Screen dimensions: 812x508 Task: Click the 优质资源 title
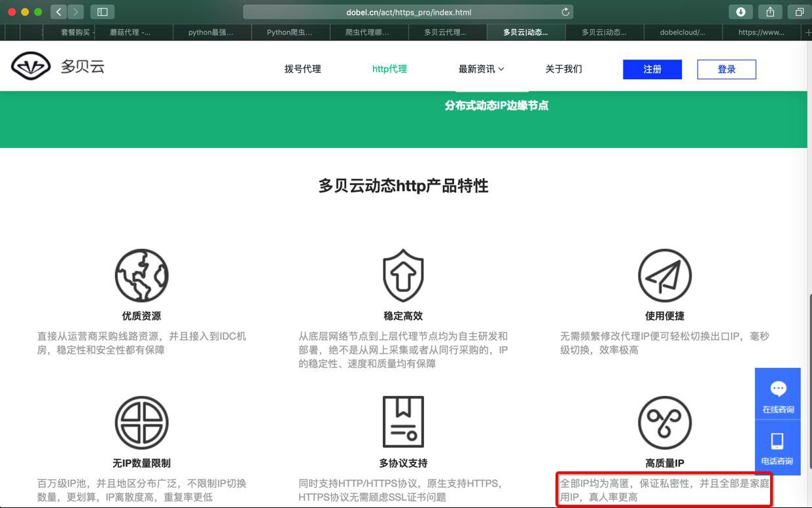point(141,316)
